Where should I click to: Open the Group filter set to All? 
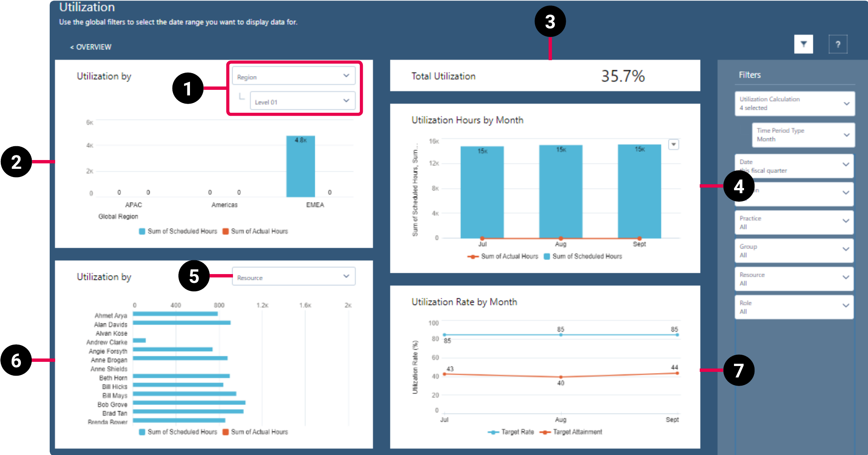pyautogui.click(x=794, y=250)
